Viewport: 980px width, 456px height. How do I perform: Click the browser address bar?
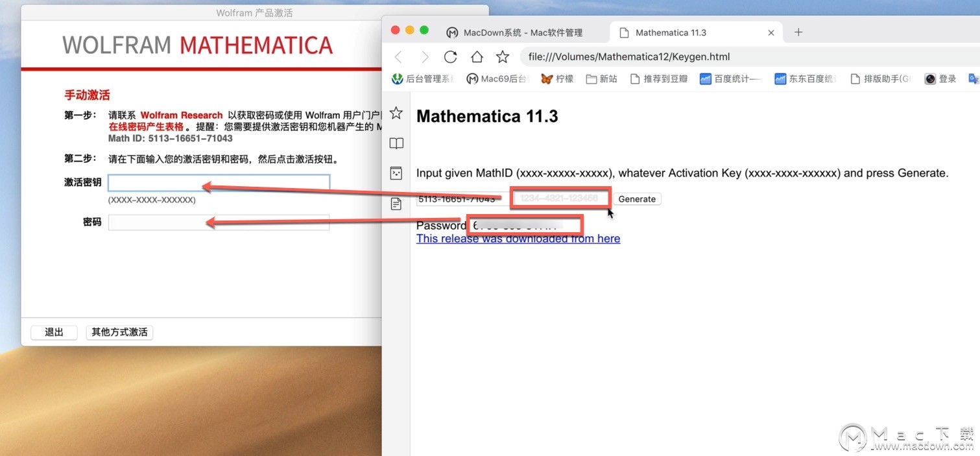[749, 57]
